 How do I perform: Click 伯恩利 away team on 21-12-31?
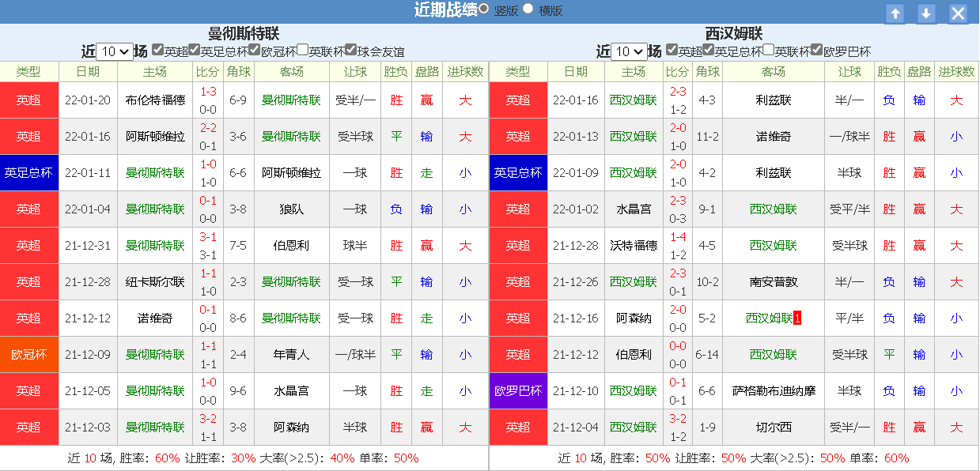click(x=291, y=246)
